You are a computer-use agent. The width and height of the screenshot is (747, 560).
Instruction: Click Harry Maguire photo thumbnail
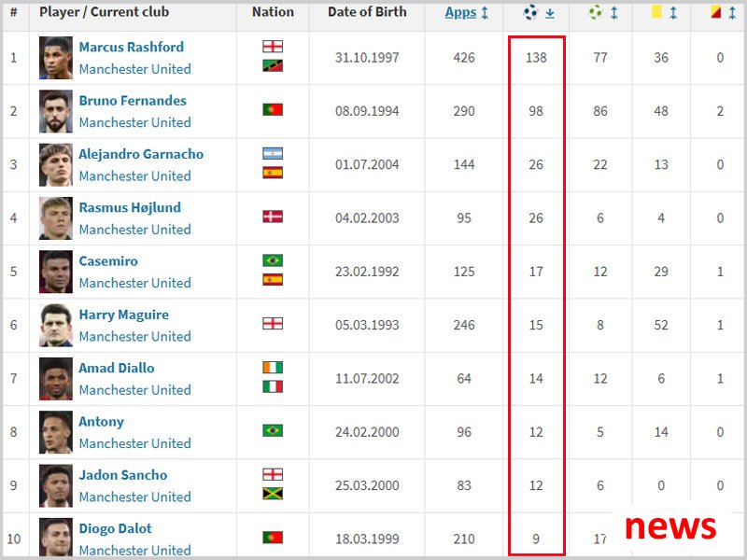click(x=56, y=325)
